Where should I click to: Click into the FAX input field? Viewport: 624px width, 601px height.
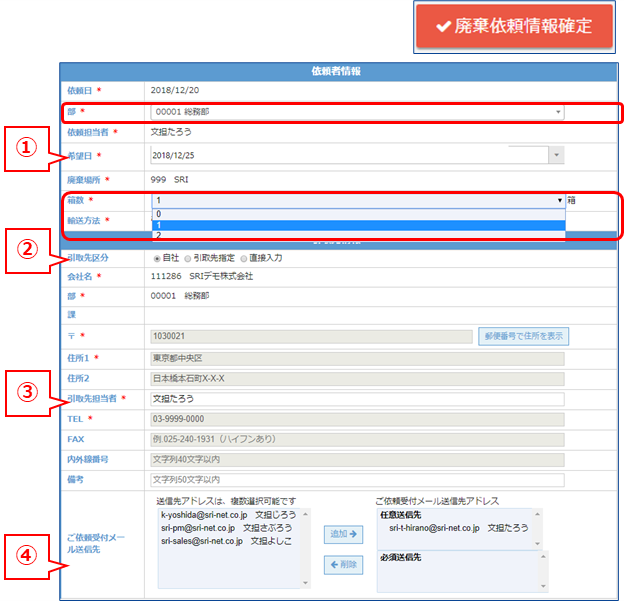point(356,439)
